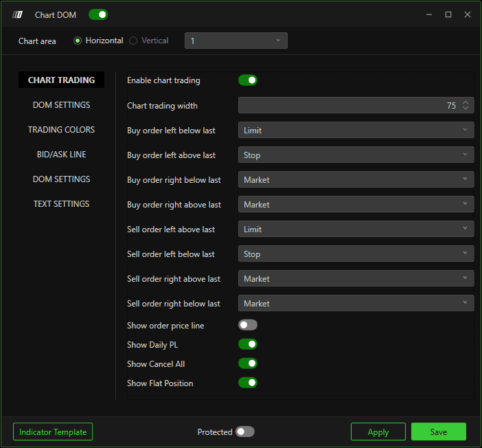Minimize the Chart DOM window
The width and height of the screenshot is (482, 448).
coord(429,14)
